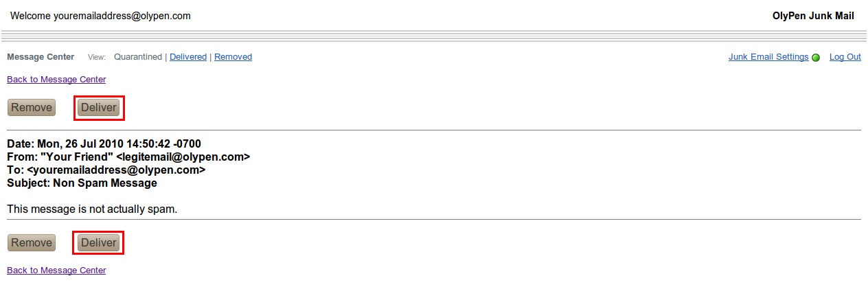Click the top Back to Message Center link

click(56, 80)
